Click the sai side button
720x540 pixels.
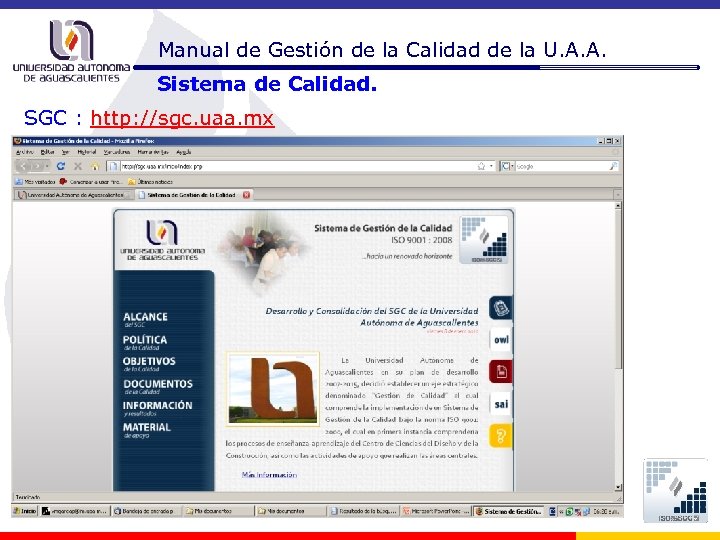point(501,404)
